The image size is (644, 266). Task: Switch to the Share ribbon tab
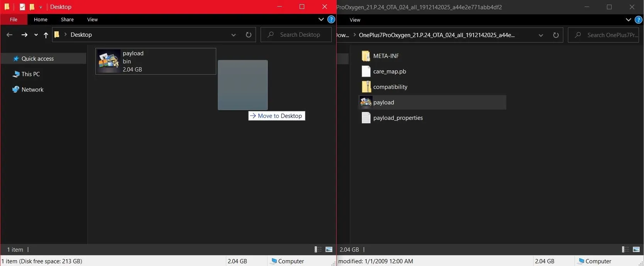(x=67, y=20)
